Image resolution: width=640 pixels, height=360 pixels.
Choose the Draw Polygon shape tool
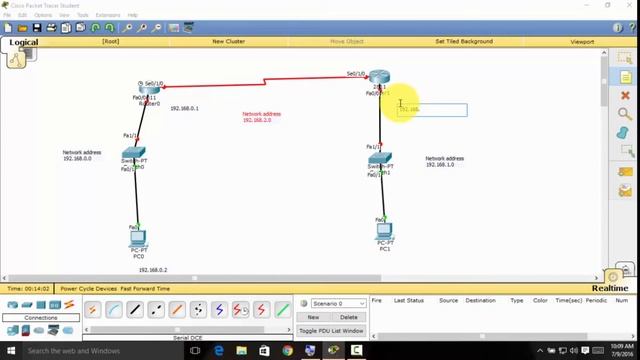point(623,133)
